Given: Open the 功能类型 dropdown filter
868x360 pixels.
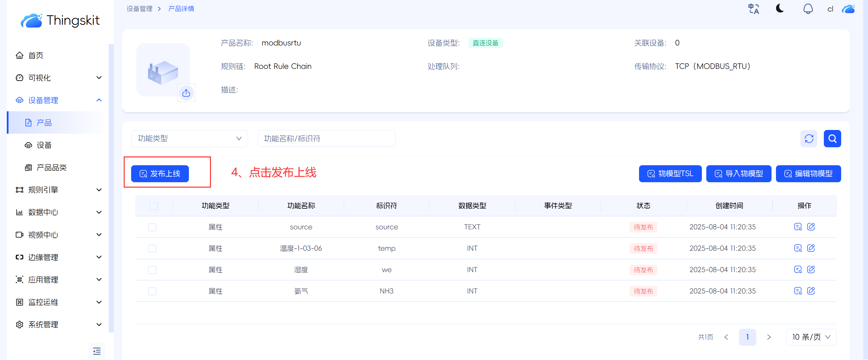Looking at the screenshot, I should point(190,138).
